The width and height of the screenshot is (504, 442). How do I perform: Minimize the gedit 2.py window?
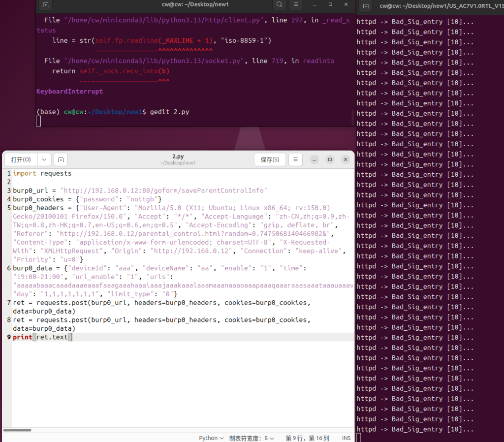tap(315, 159)
